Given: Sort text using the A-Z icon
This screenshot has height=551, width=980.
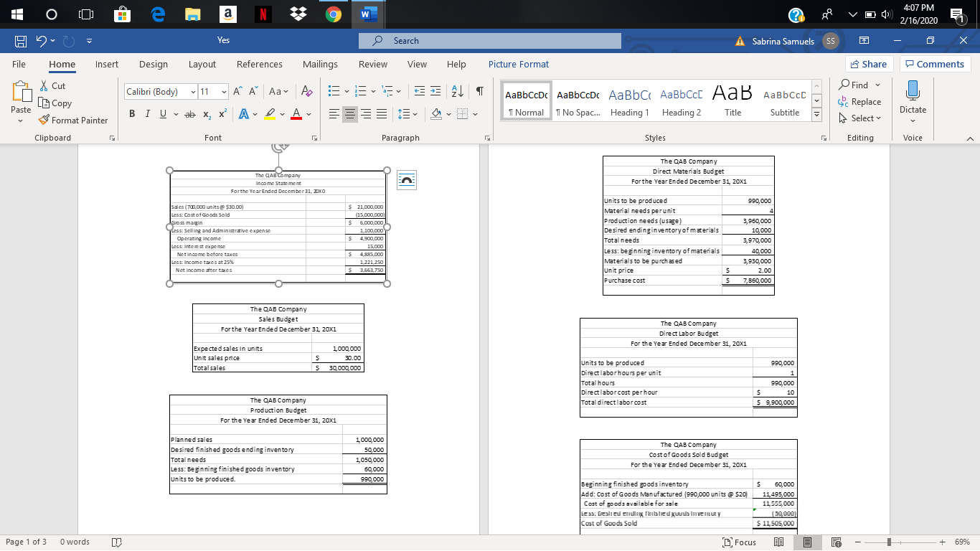Looking at the screenshot, I should coord(458,93).
